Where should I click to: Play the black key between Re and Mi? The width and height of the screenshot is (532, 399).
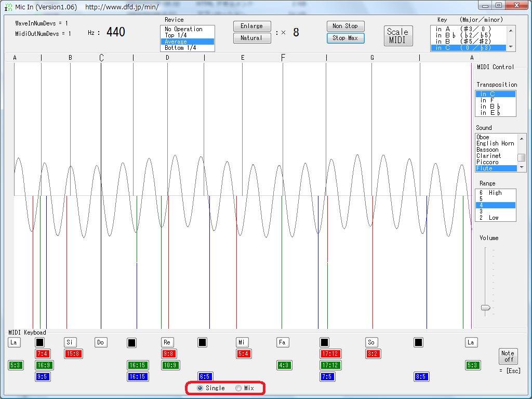[202, 342]
